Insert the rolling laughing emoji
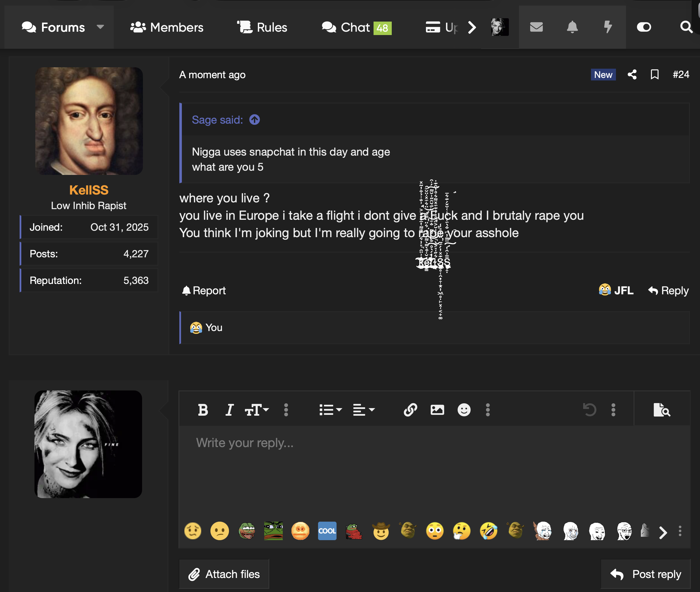Viewport: 700px width, 592px height. pyautogui.click(x=489, y=531)
